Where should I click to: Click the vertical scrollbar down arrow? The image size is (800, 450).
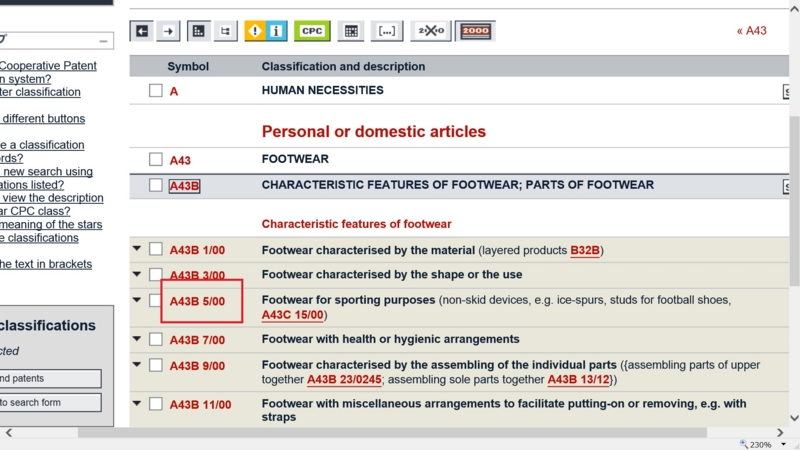tap(794, 418)
